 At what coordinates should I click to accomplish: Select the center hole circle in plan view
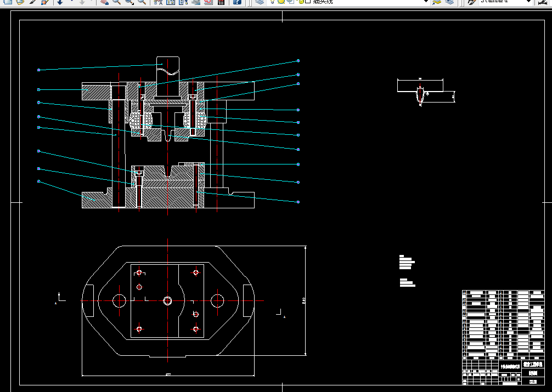(167, 301)
